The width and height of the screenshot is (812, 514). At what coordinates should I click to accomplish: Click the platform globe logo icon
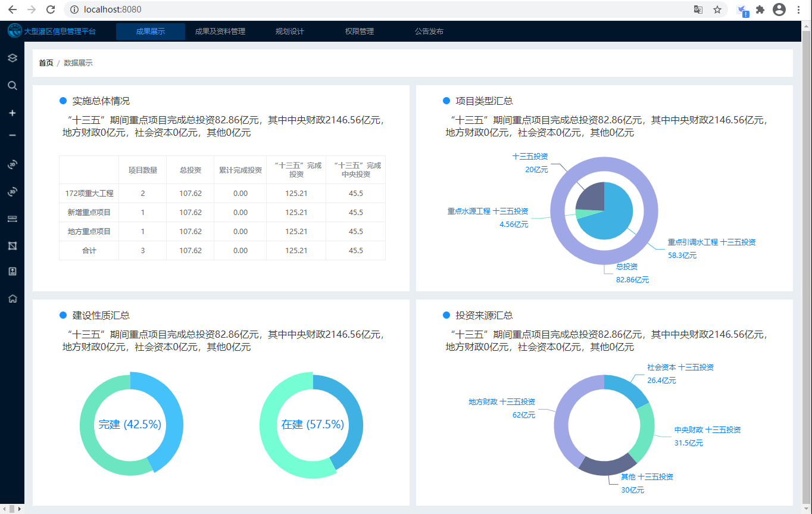click(x=14, y=31)
